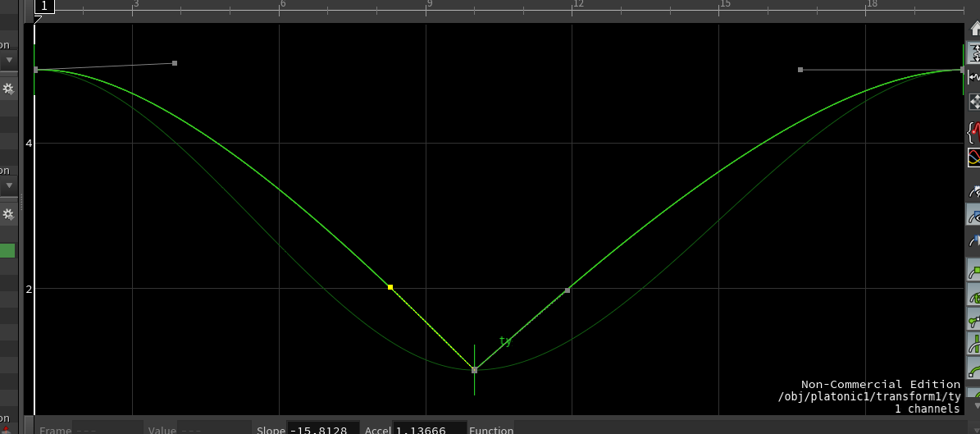Expand the lower dropdown arrow in left panel
Viewport: 980px width, 434px height.
(8, 185)
